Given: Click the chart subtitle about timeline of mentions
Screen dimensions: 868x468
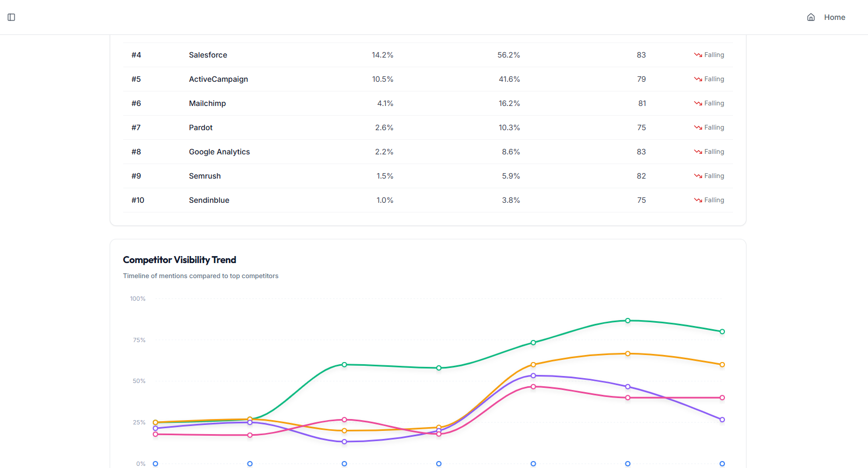Looking at the screenshot, I should [x=201, y=276].
